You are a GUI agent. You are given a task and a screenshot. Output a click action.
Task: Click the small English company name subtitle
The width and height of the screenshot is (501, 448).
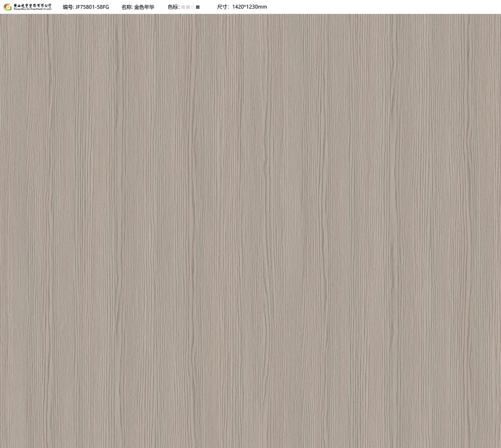click(x=33, y=9)
